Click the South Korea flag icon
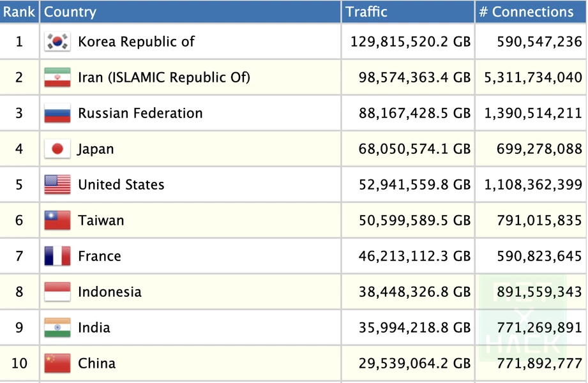Image resolution: width=588 pixels, height=383 pixels. pyautogui.click(x=57, y=41)
